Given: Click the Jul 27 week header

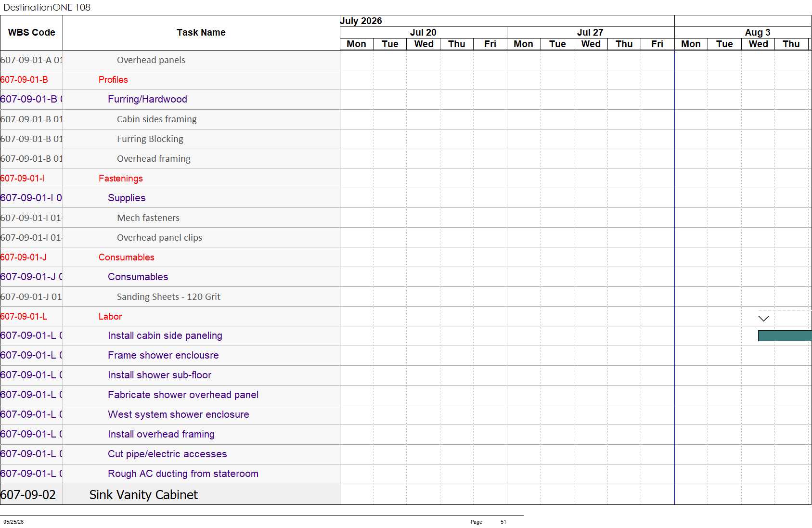Looking at the screenshot, I should click(590, 32).
